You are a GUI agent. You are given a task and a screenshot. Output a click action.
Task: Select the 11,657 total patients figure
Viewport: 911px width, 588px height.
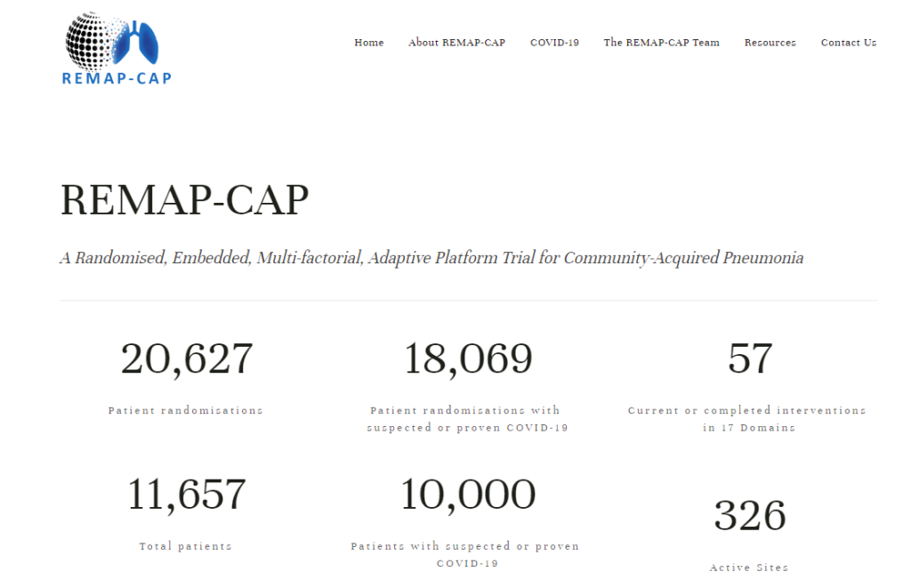coord(186,494)
